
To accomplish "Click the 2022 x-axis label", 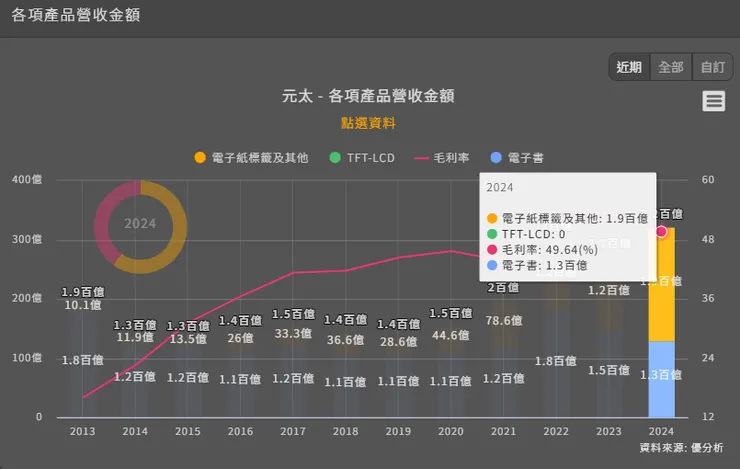I will tap(556, 431).
